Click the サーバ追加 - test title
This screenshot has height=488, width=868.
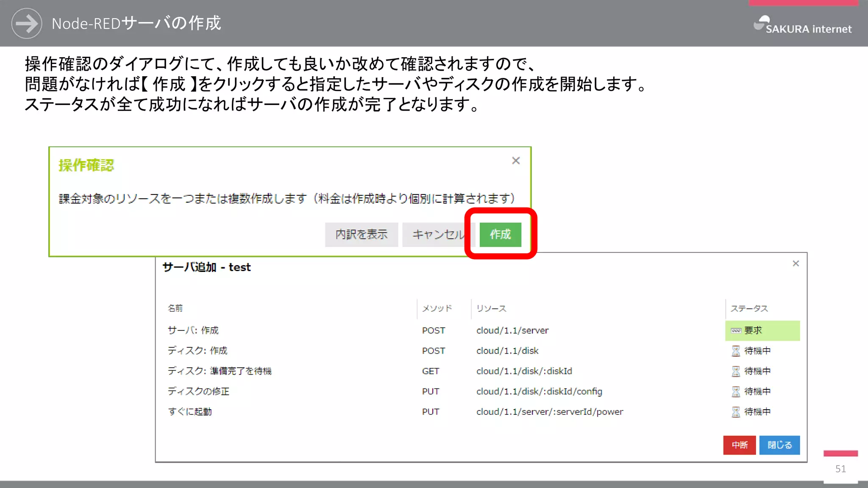click(206, 267)
